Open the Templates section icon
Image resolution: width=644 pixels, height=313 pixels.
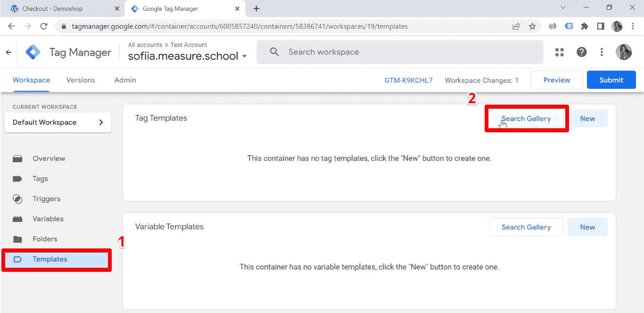point(17,259)
